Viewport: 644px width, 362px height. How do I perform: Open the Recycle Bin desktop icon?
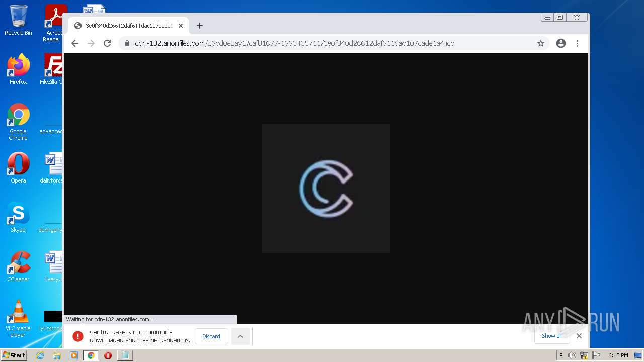pyautogui.click(x=18, y=20)
